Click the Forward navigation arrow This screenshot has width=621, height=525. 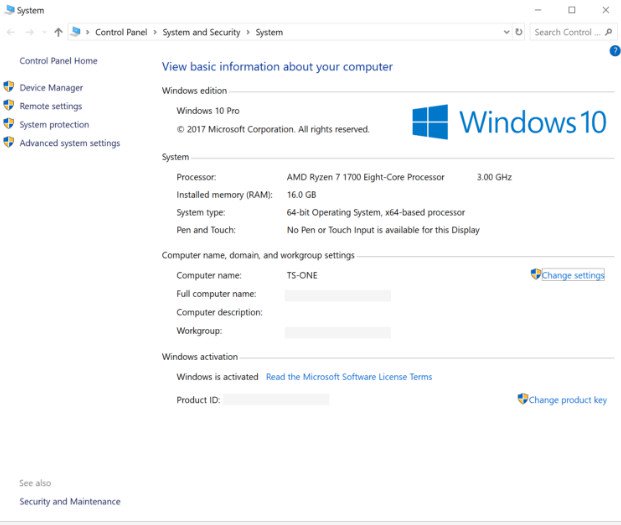29,32
